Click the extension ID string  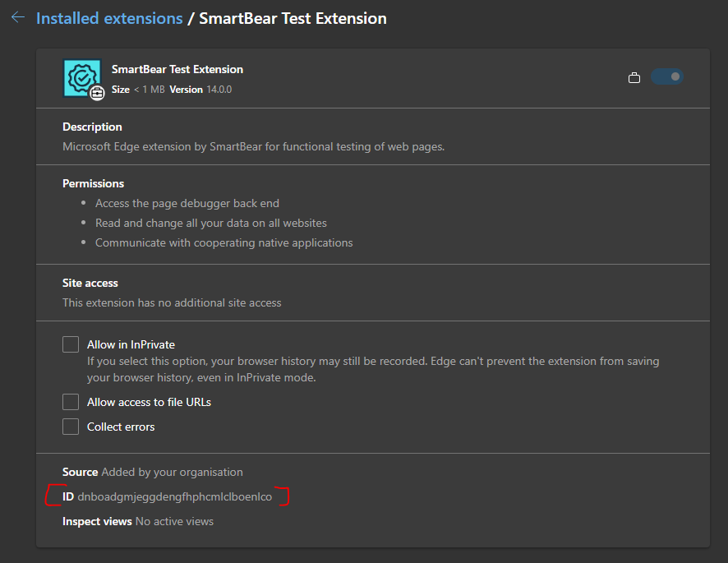(175, 496)
